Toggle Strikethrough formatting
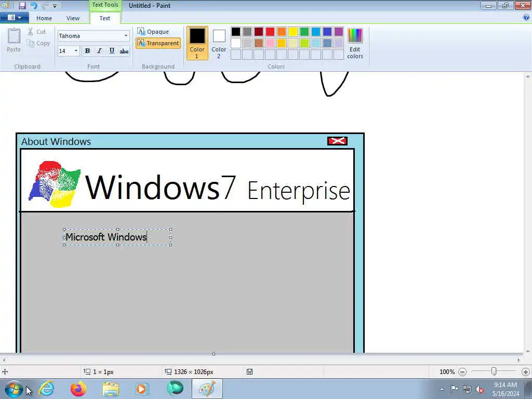 tap(124, 51)
